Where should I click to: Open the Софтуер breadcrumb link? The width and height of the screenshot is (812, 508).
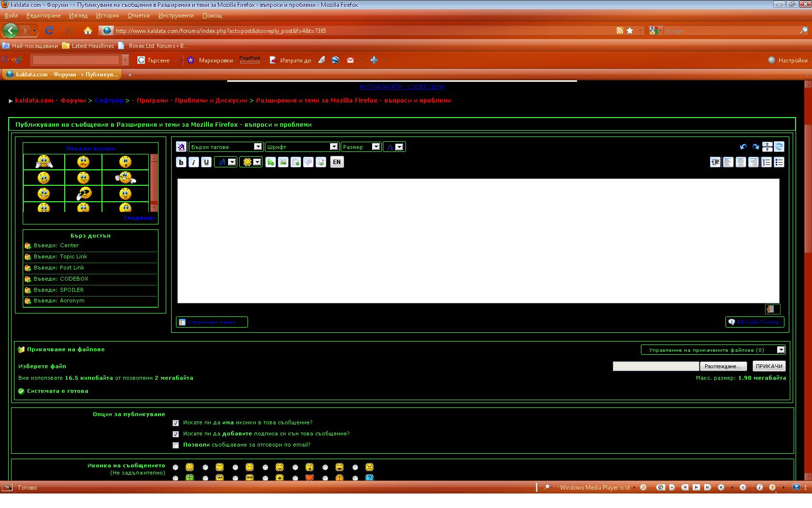tap(109, 101)
